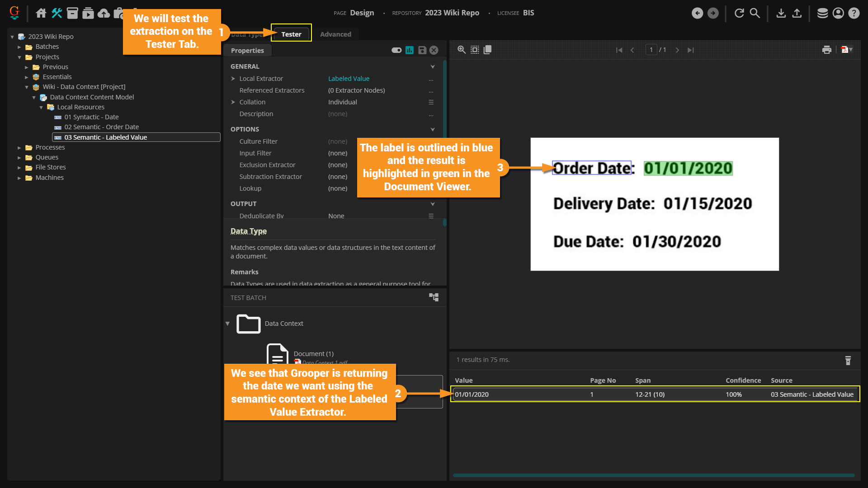Screen dimensions: 868x488
Task: Click the Design tools icon
Action: (57, 13)
